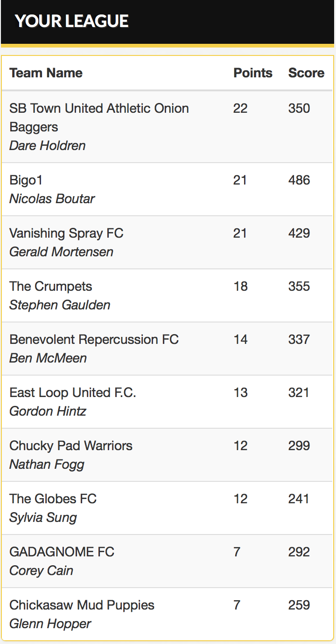Open Benevolent Repercussion FC team
Image resolution: width=336 pixels, height=644 pixels.
coord(94,339)
